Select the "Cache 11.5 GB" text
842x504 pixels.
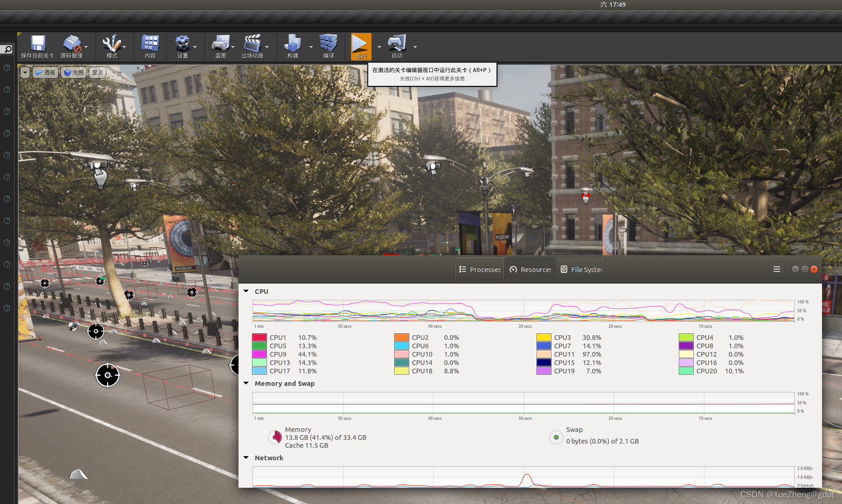coord(306,445)
